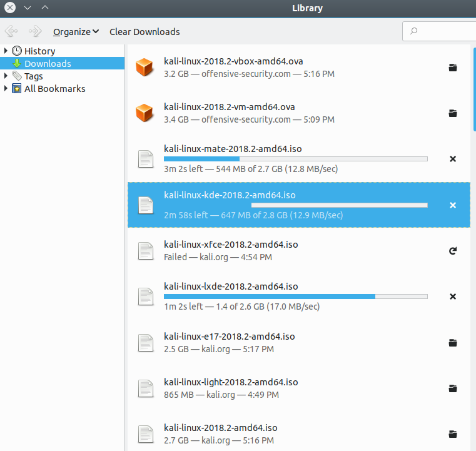Click the search magnifier icon
Screen dimensions: 476x451
[414, 31]
